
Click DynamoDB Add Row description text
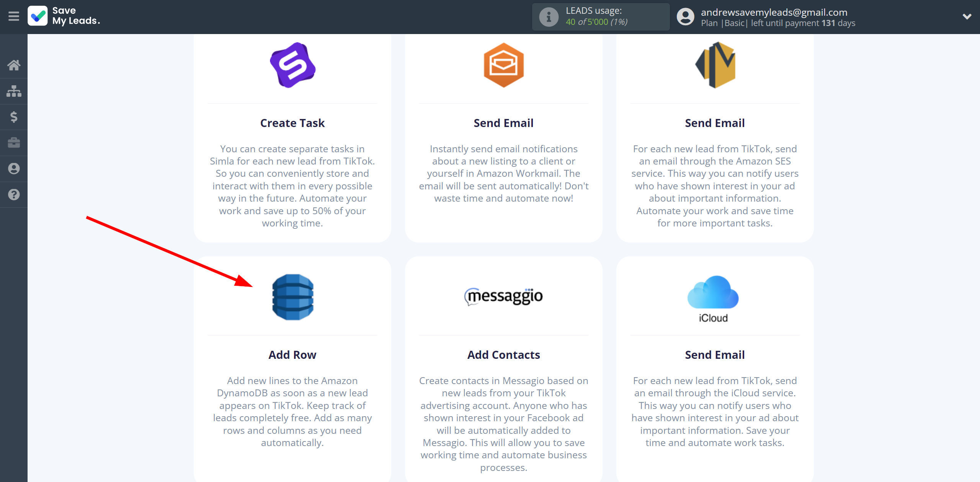click(x=292, y=412)
